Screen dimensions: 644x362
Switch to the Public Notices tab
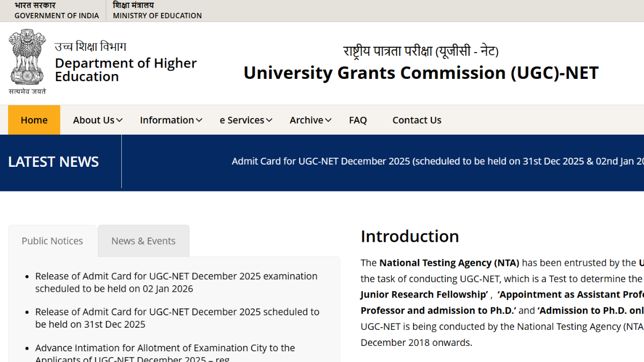[52, 241]
